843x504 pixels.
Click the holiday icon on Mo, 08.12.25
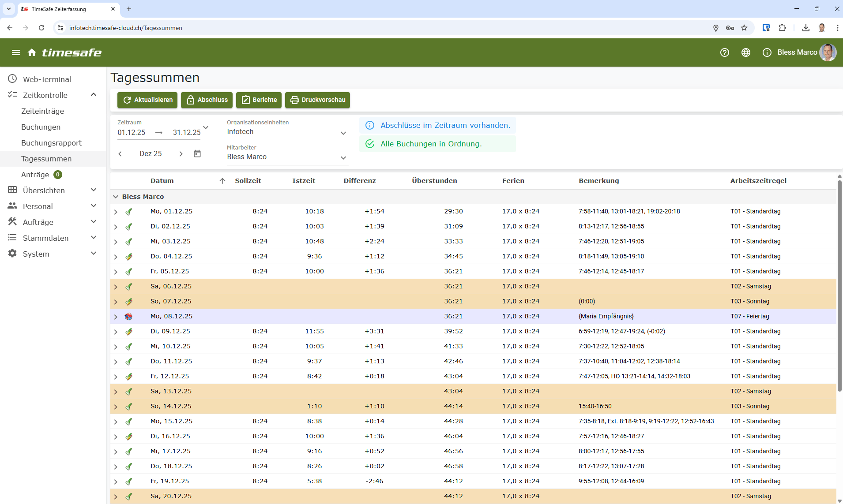128,316
